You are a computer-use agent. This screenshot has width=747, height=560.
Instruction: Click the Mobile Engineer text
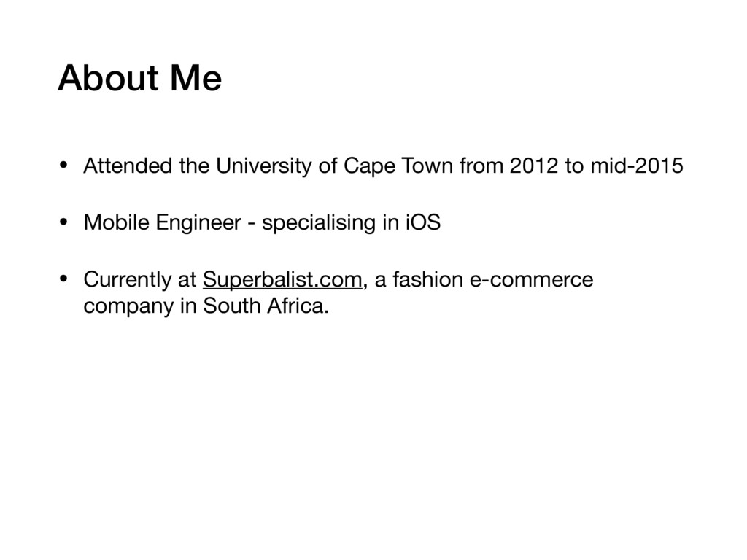click(x=163, y=222)
